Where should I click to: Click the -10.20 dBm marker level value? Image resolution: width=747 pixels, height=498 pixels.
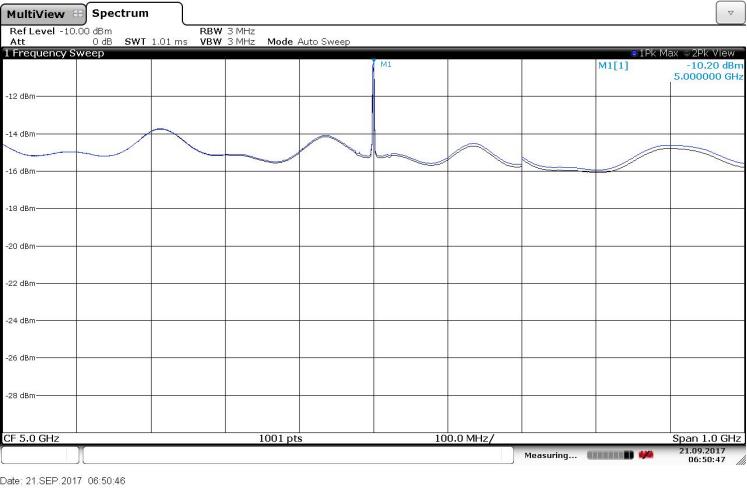pos(715,66)
